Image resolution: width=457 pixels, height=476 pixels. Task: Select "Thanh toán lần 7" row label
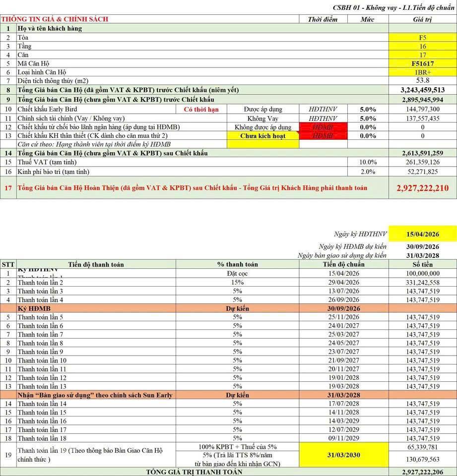click(40, 334)
